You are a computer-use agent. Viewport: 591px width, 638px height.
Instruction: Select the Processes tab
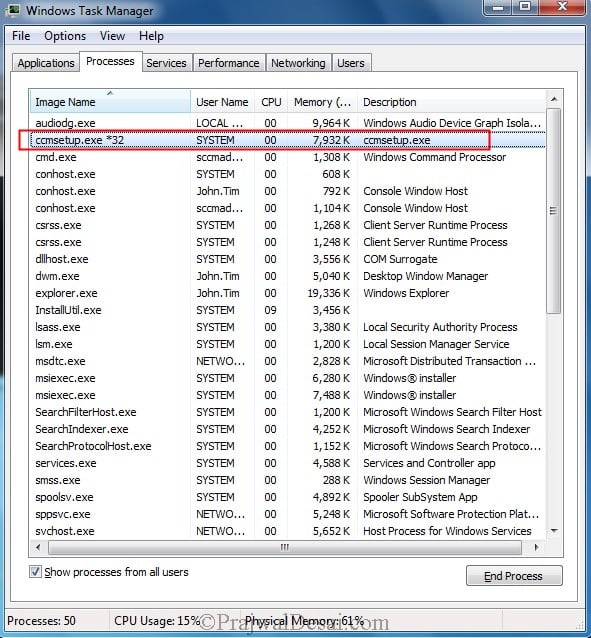[110, 61]
